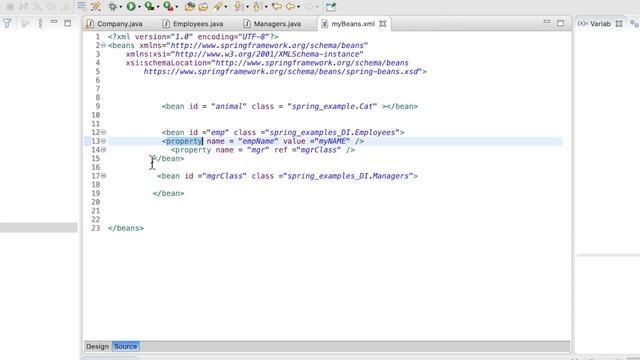The height and width of the screenshot is (360, 640).
Task: Click the xml version declaration on line 1
Action: point(193,37)
